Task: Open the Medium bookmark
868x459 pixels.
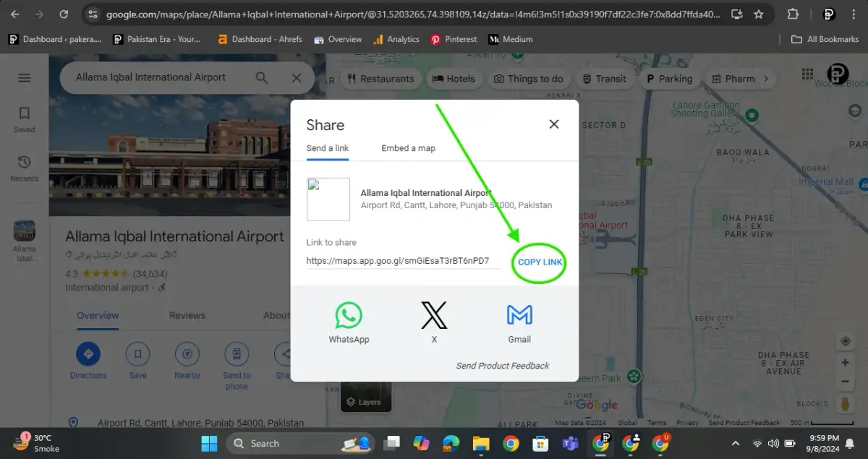Action: click(511, 39)
